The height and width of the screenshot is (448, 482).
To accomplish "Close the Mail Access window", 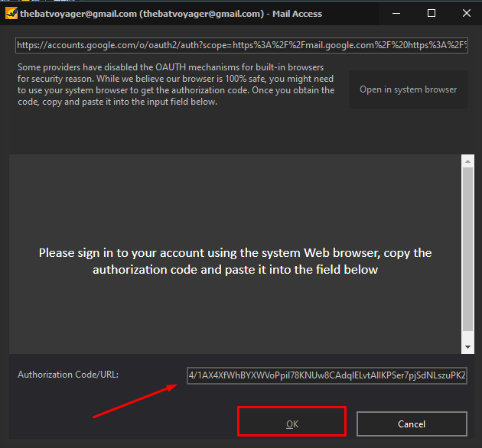I will pos(467,13).
